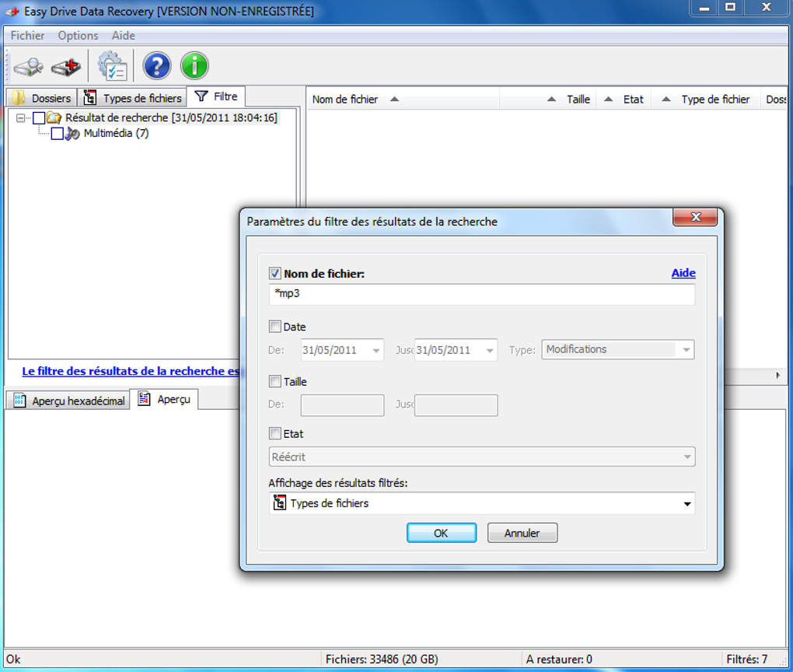Select the Multimédia (7) tree item
Viewport: 793px width, 672px height.
(117, 134)
